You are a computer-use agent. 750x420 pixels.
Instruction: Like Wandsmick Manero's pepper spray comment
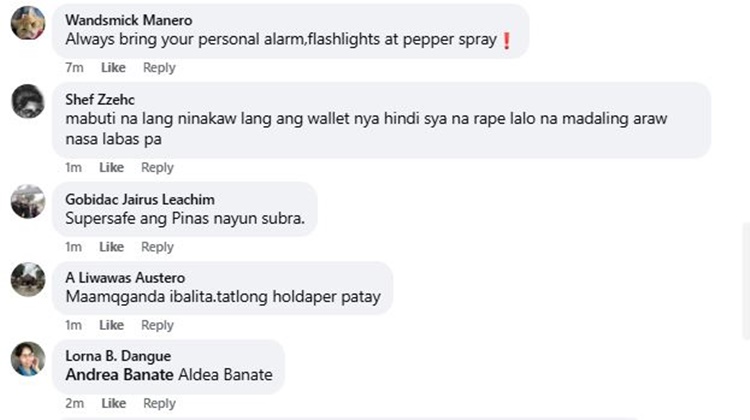coord(113,67)
